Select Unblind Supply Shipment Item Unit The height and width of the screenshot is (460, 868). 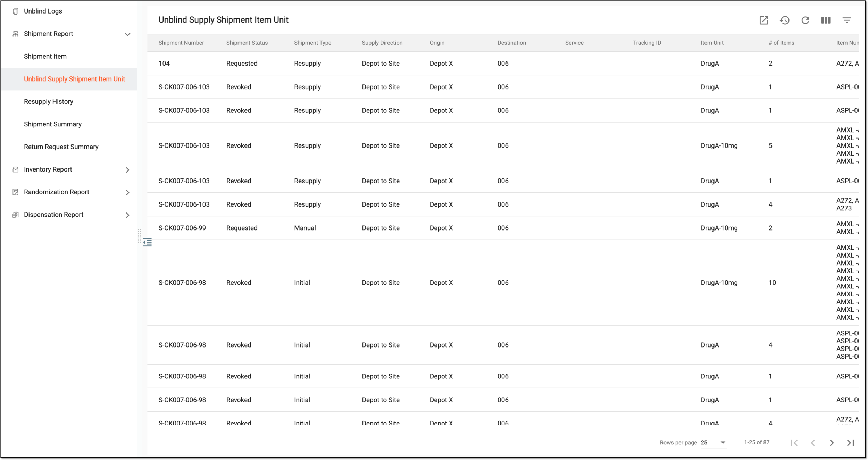pyautogui.click(x=74, y=79)
